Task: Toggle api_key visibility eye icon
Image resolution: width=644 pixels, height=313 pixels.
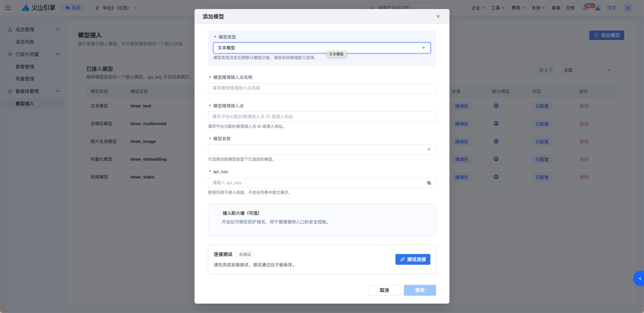Action: (x=429, y=183)
